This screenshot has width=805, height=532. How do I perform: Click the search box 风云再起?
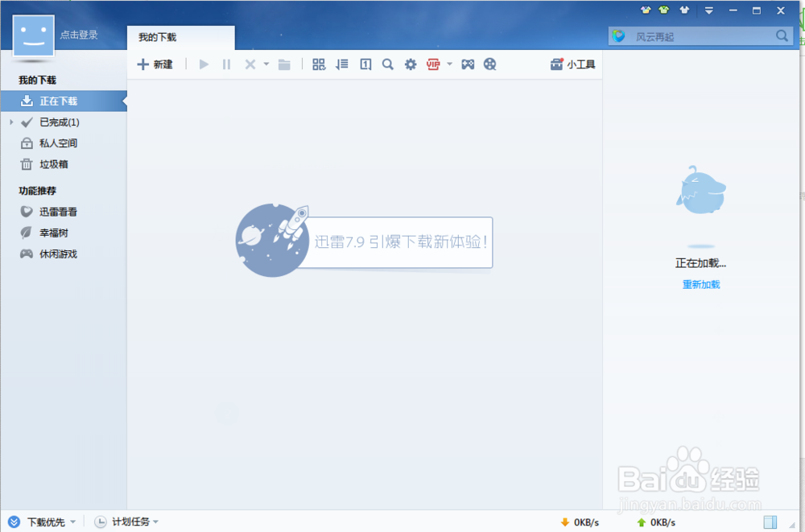pyautogui.click(x=701, y=36)
